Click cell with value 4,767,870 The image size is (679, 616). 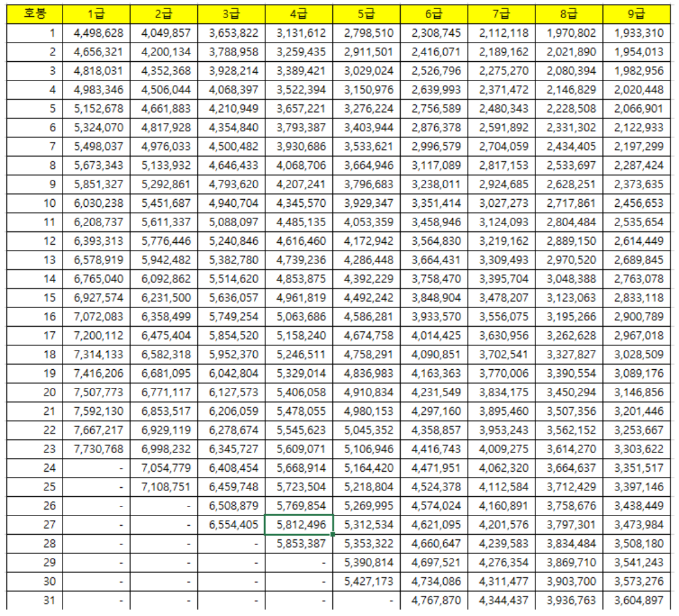[x=434, y=601]
